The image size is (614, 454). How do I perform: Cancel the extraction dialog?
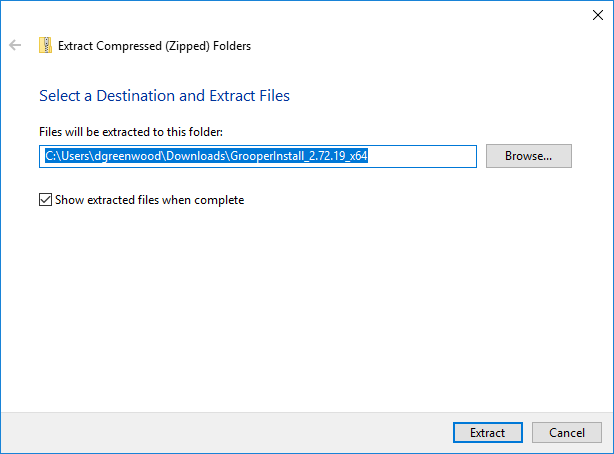pyautogui.click(x=566, y=433)
